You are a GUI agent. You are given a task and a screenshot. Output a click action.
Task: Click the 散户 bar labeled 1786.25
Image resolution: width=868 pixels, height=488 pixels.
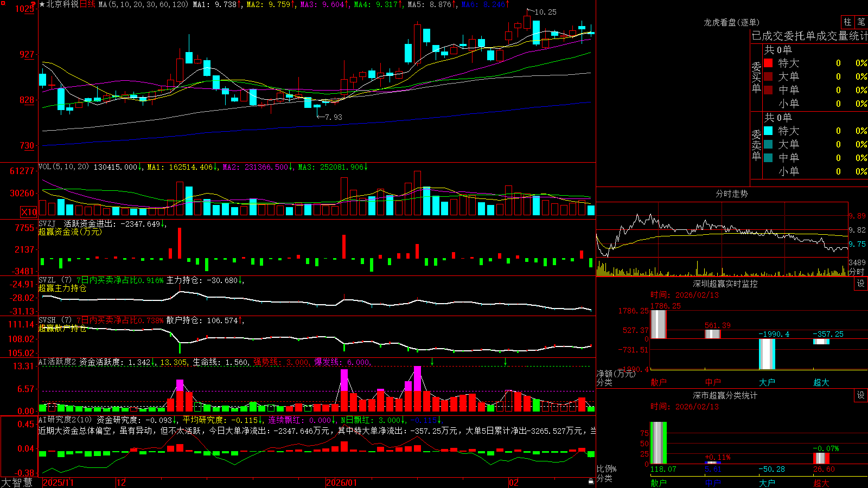[x=659, y=324]
